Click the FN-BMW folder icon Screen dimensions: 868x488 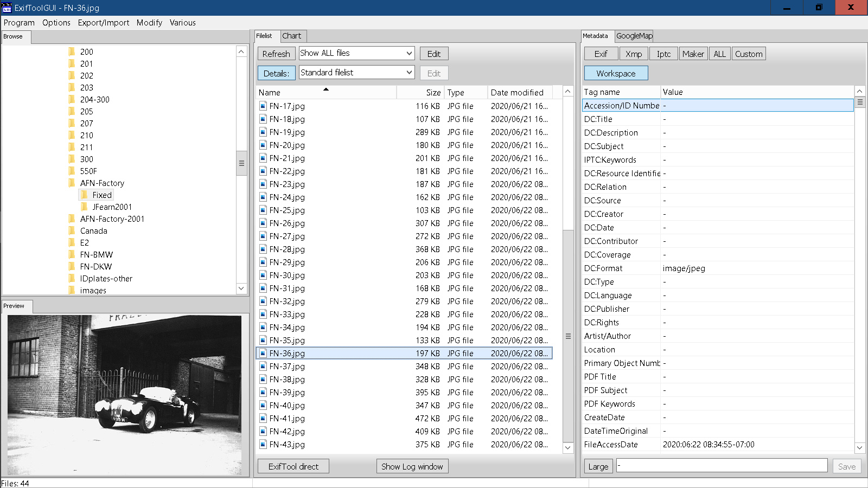click(72, 255)
